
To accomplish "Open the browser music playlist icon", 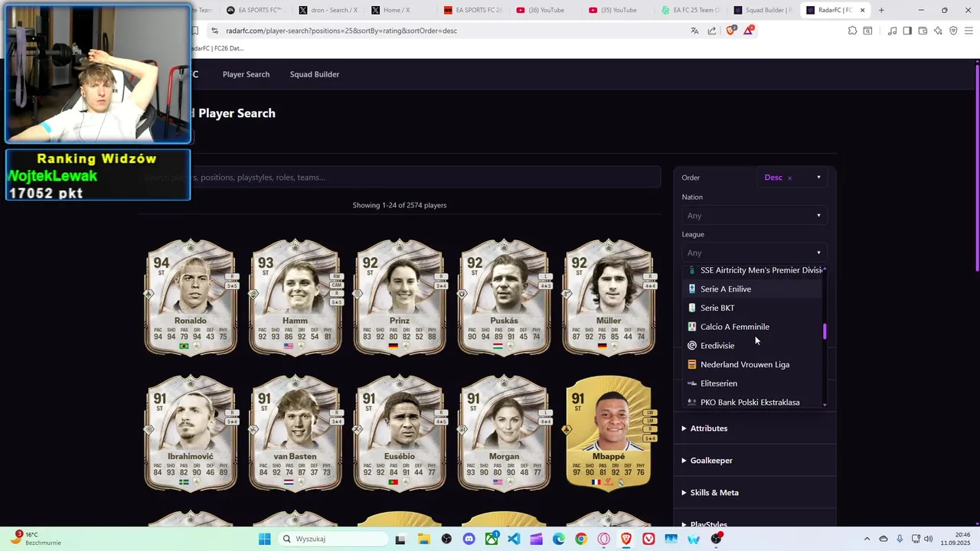I will 892,31.
